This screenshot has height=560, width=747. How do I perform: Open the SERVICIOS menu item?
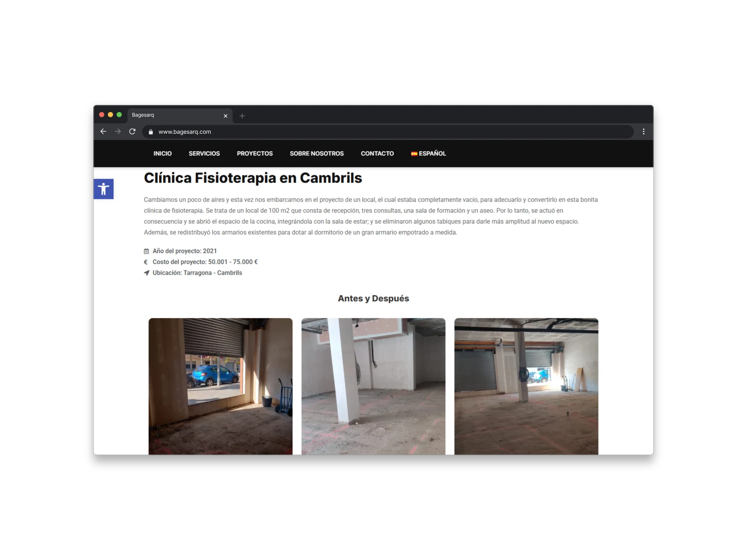tap(204, 154)
